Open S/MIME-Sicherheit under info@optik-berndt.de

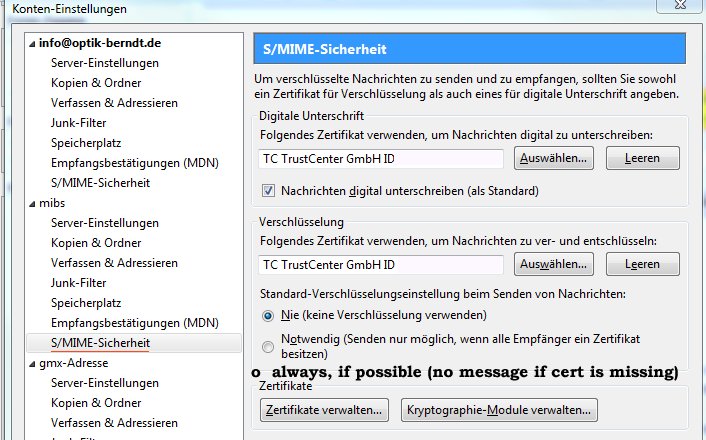pyautogui.click(x=100, y=183)
